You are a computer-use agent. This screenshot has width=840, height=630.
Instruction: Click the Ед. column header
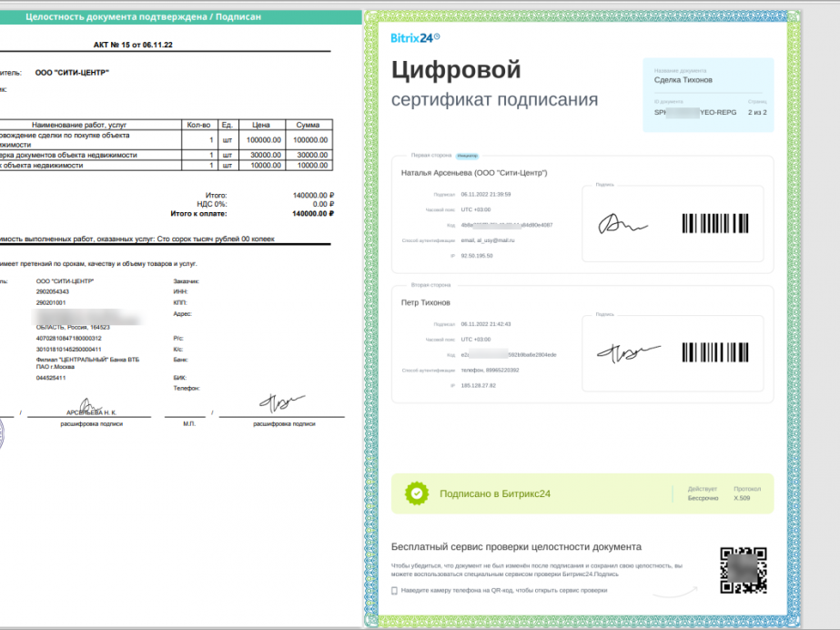tap(228, 125)
